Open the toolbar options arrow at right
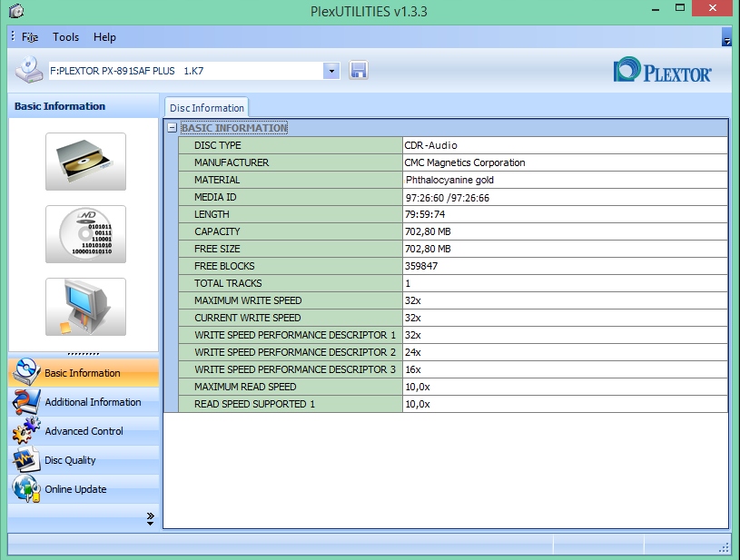 coord(726,38)
